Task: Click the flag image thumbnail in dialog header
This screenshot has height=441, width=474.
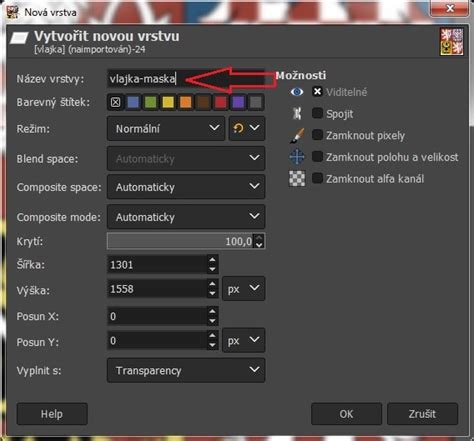Action: [x=452, y=42]
